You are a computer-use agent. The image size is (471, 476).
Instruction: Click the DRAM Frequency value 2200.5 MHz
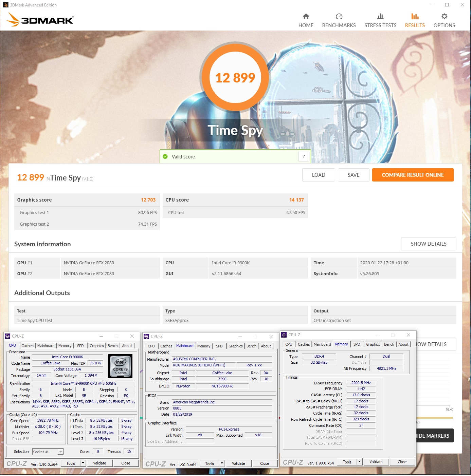coord(361,383)
